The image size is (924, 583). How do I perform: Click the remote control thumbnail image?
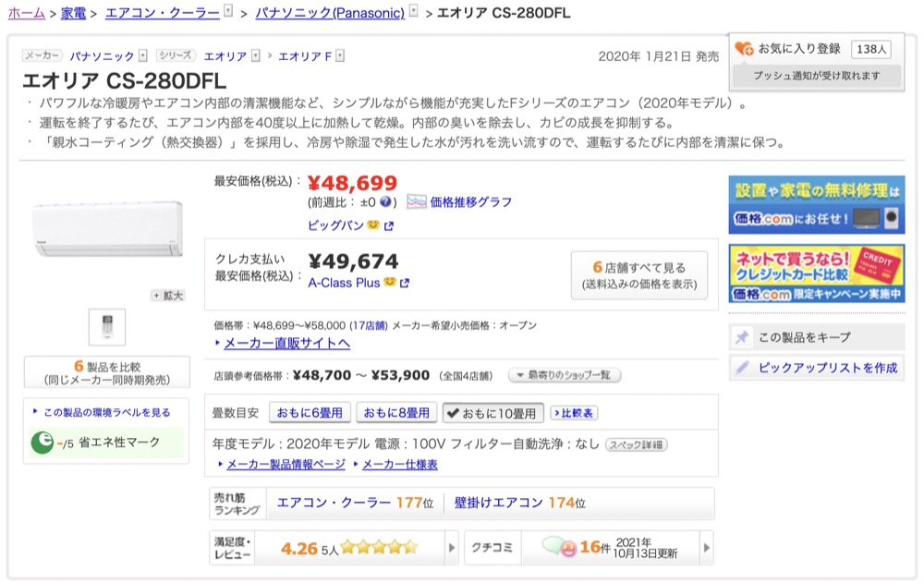tap(106, 327)
